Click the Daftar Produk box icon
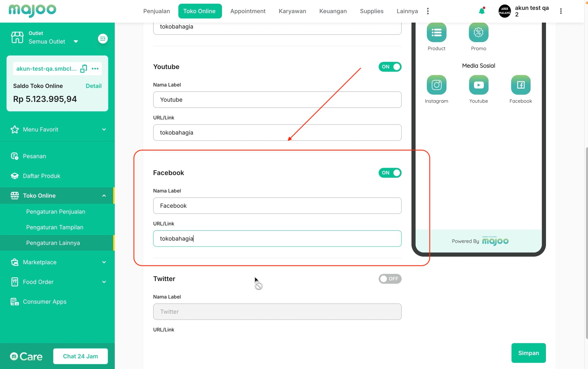Image resolution: width=588 pixels, height=369 pixels. 14,176
